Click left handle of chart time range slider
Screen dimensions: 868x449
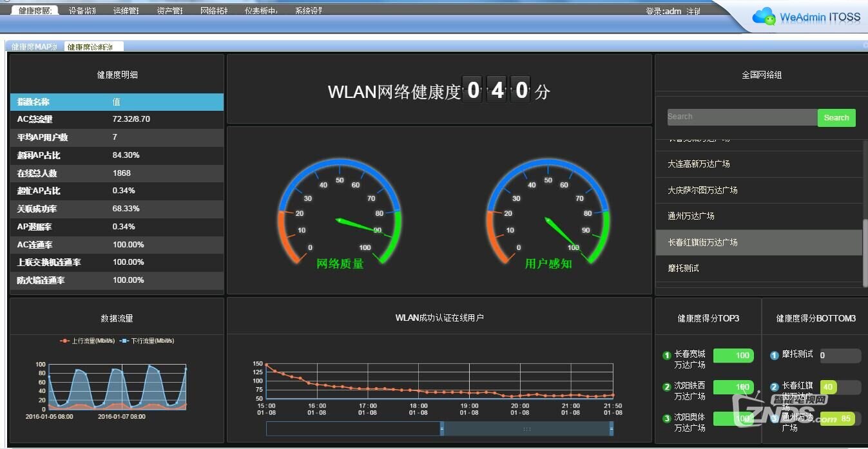442,428
